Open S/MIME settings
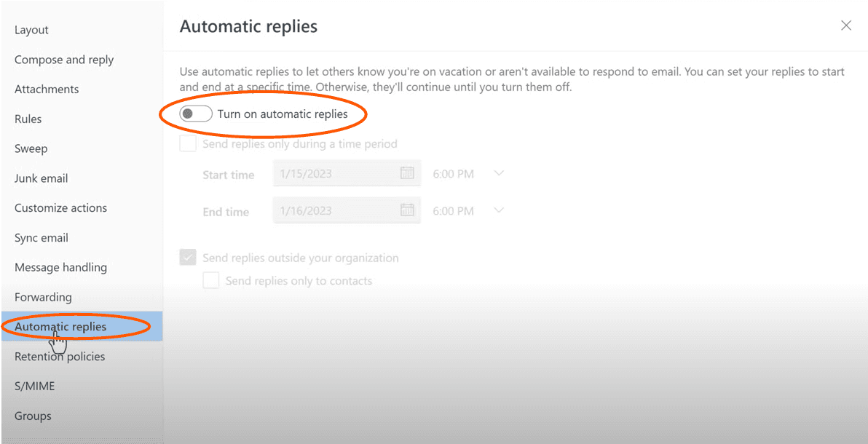868x444 pixels. [34, 386]
